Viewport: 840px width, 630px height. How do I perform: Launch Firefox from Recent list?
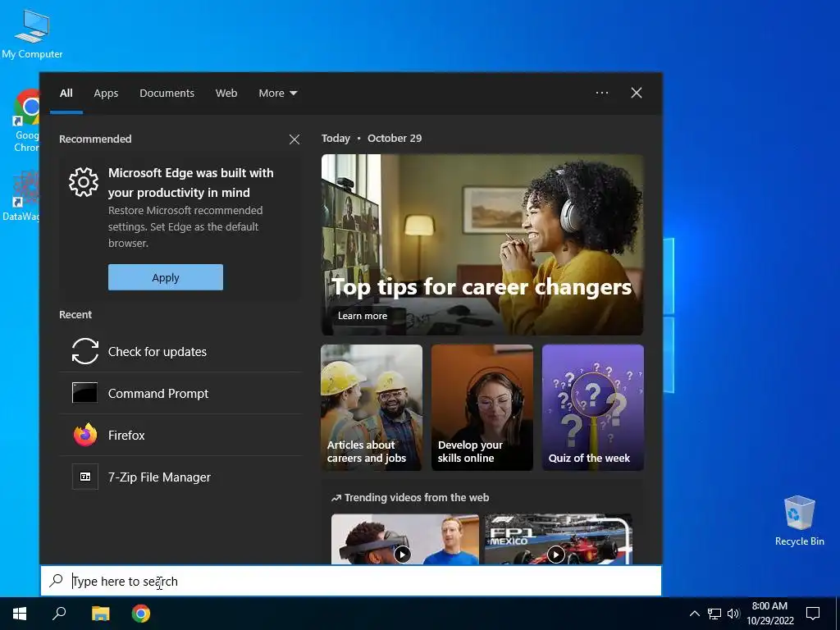(x=180, y=435)
